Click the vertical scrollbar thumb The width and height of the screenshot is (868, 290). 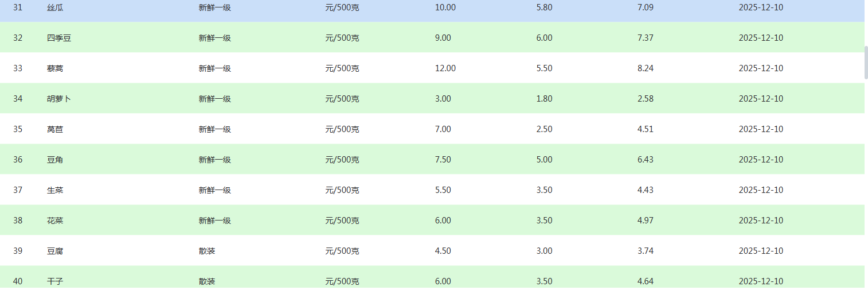pyautogui.click(x=866, y=63)
